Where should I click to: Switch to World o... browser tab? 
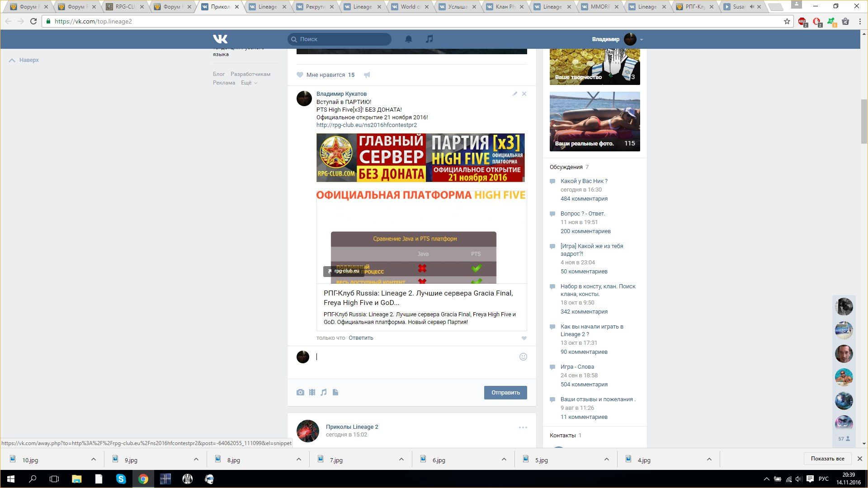410,7
